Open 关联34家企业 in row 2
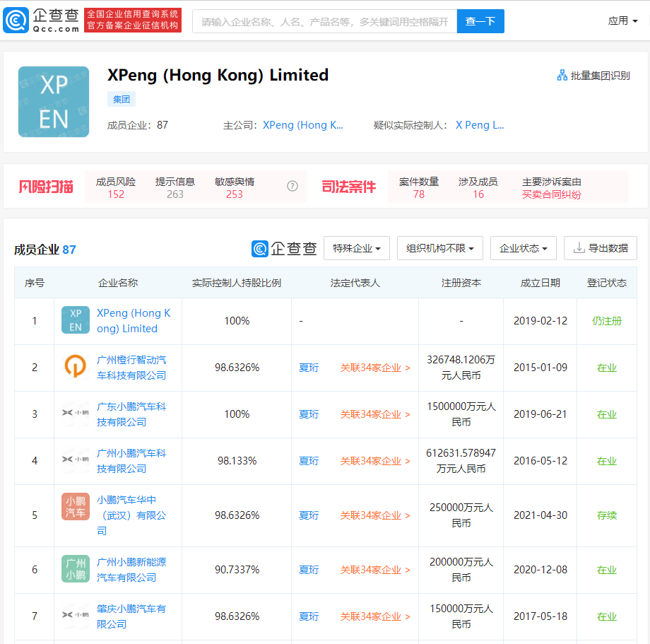650x644 pixels. click(x=375, y=368)
